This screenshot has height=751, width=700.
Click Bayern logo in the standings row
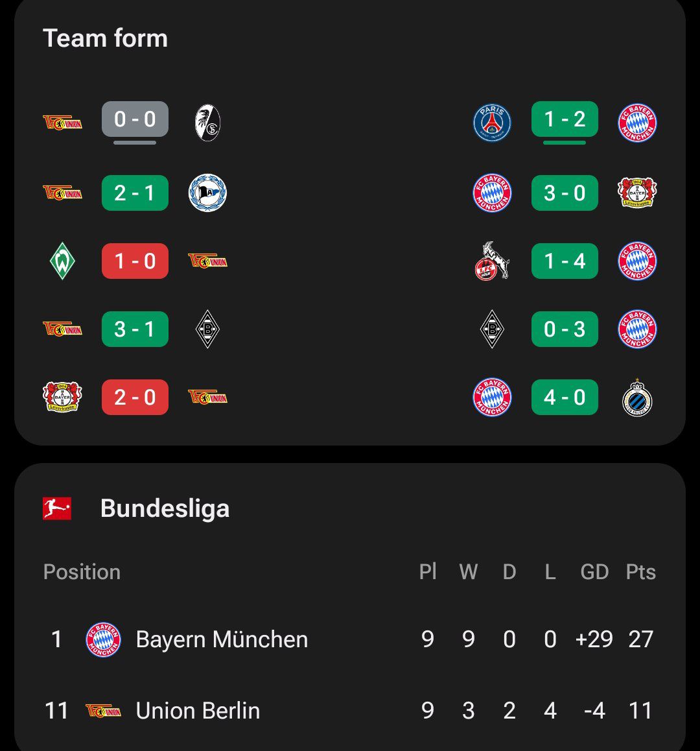point(104,639)
